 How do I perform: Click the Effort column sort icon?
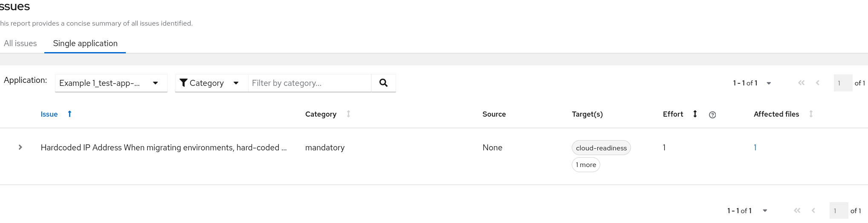(695, 114)
